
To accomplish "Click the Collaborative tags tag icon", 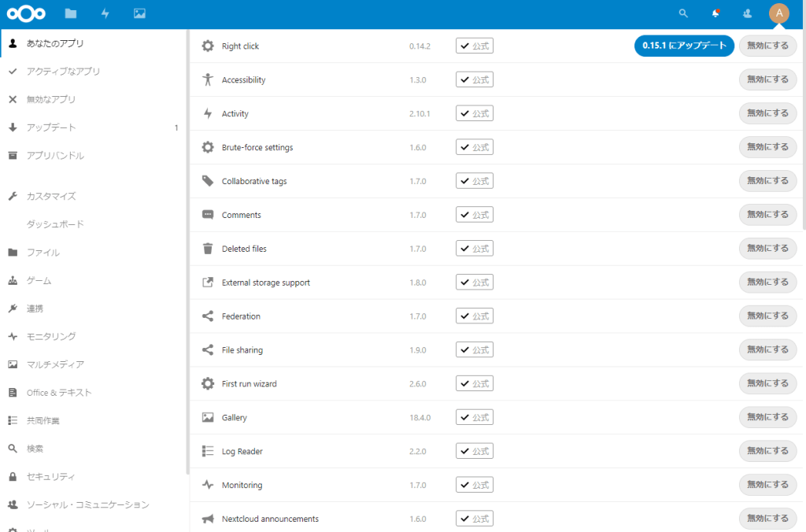I will (x=208, y=181).
